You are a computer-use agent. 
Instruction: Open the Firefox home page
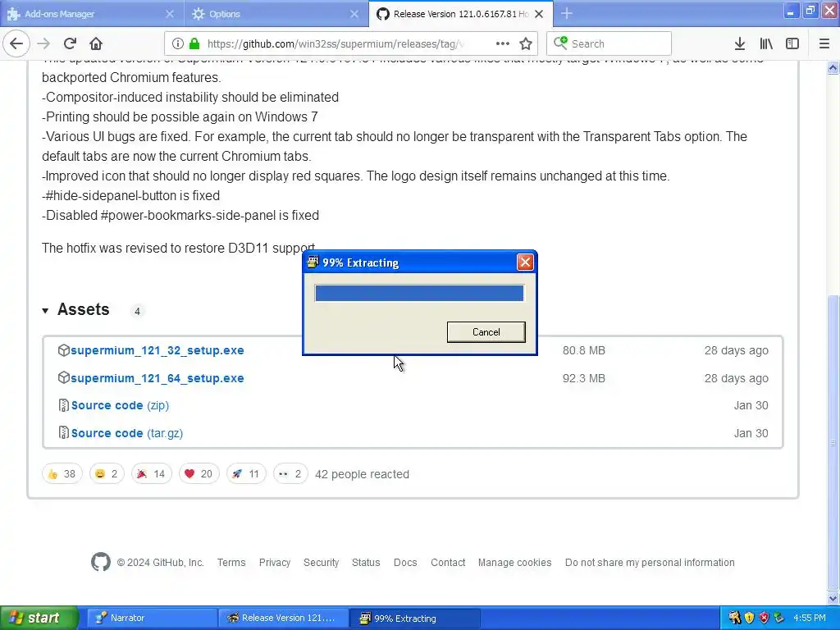tap(95, 43)
